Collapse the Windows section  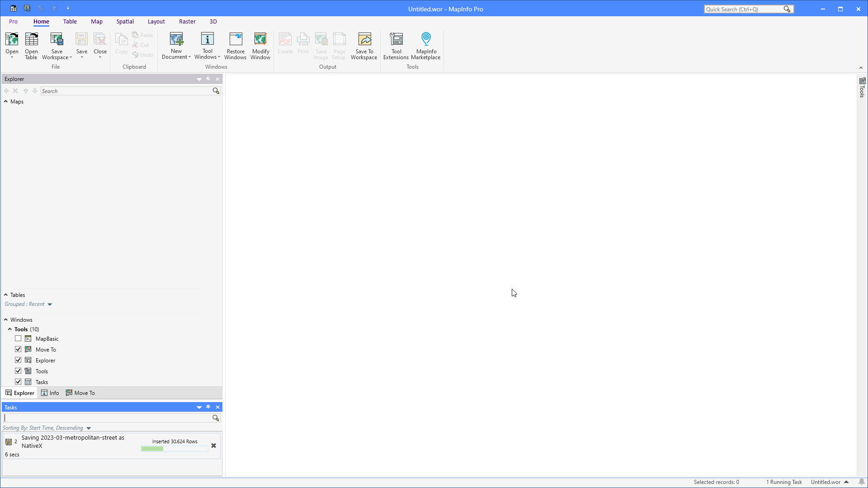[x=6, y=319]
